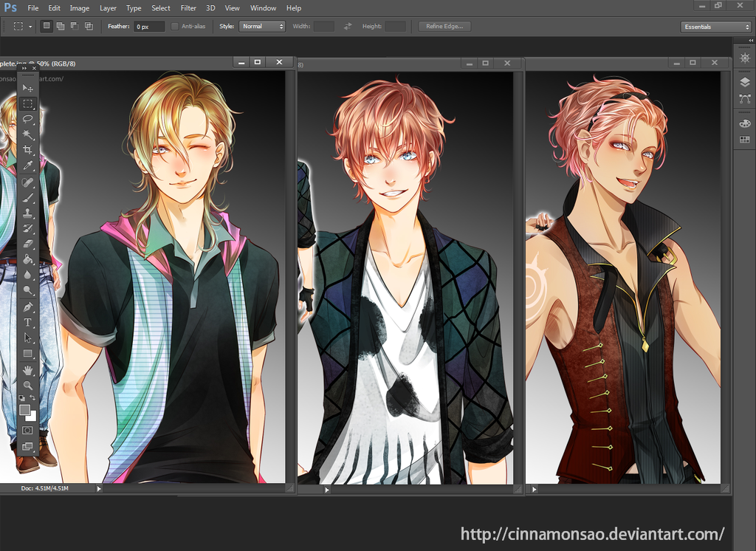The image size is (756, 551).
Task: Select the Eyedropper tool
Action: pos(27,165)
